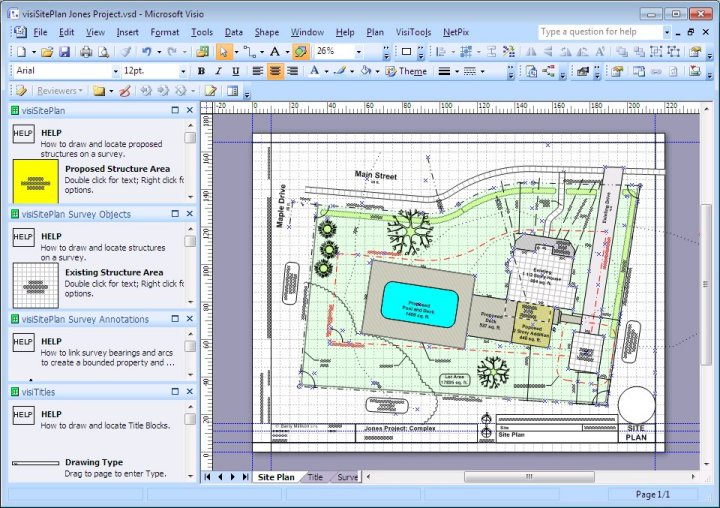The width and height of the screenshot is (720, 508).
Task: Click the yellow Proposed Structure Area master shape
Action: pos(36,181)
